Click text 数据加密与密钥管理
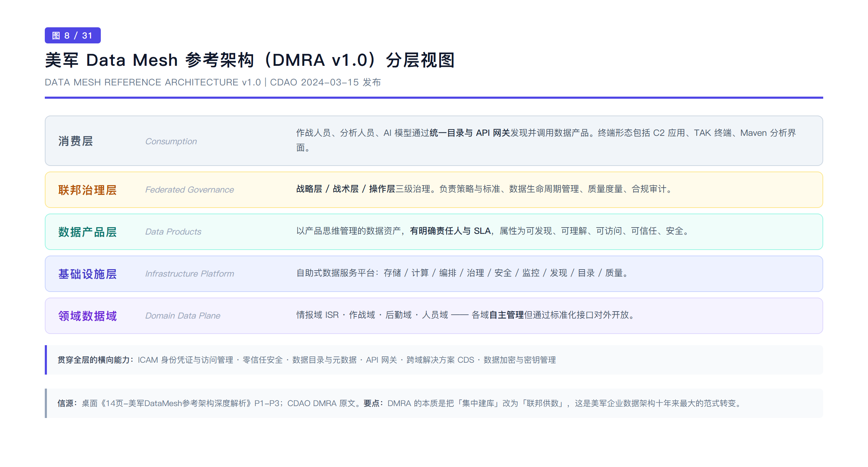The width and height of the screenshot is (868, 467). [520, 360]
